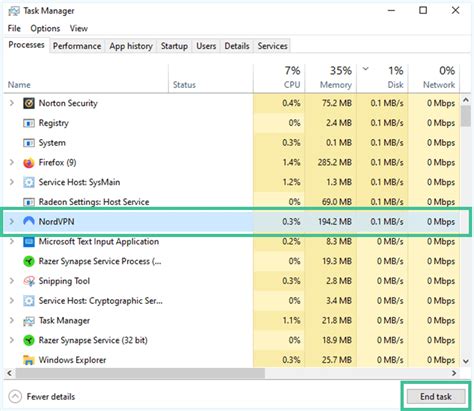Screen dimensions: 474x411
Task: Click the vertical scrollbar up arrow
Action: [x=466, y=100]
